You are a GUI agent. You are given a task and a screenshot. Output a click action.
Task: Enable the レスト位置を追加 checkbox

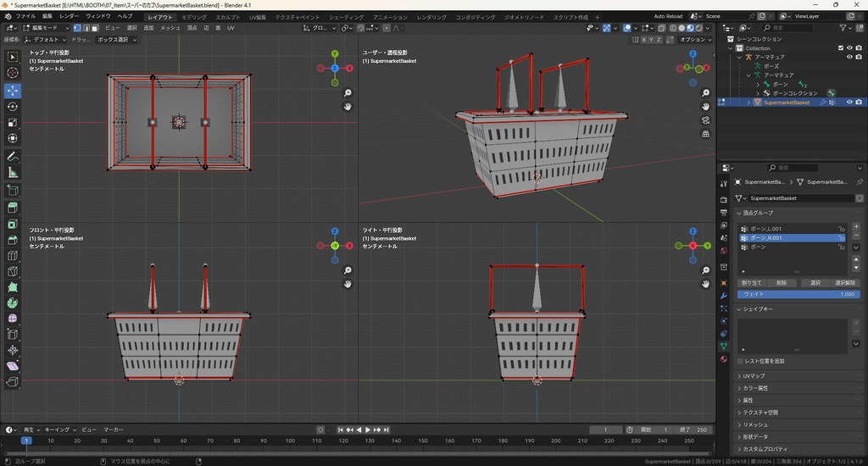[x=740, y=361]
